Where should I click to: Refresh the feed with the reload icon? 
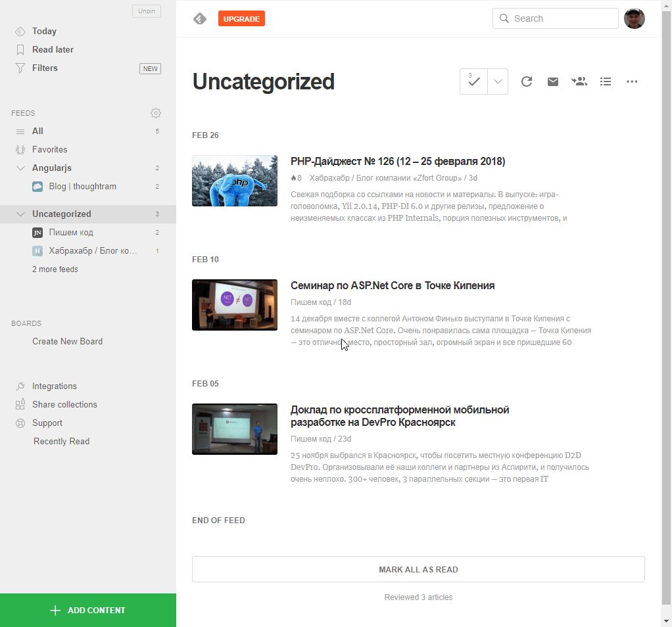coord(527,81)
